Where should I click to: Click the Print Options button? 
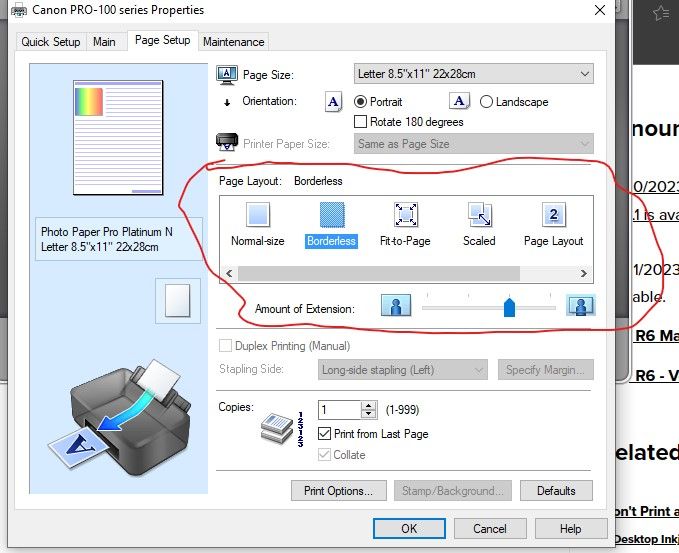pyautogui.click(x=339, y=491)
